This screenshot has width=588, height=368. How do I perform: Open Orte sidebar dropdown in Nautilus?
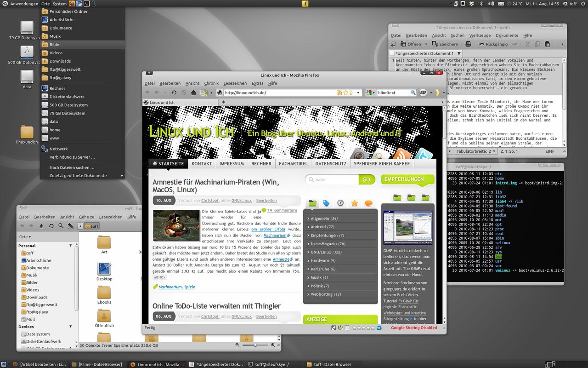pyautogui.click(x=25, y=237)
